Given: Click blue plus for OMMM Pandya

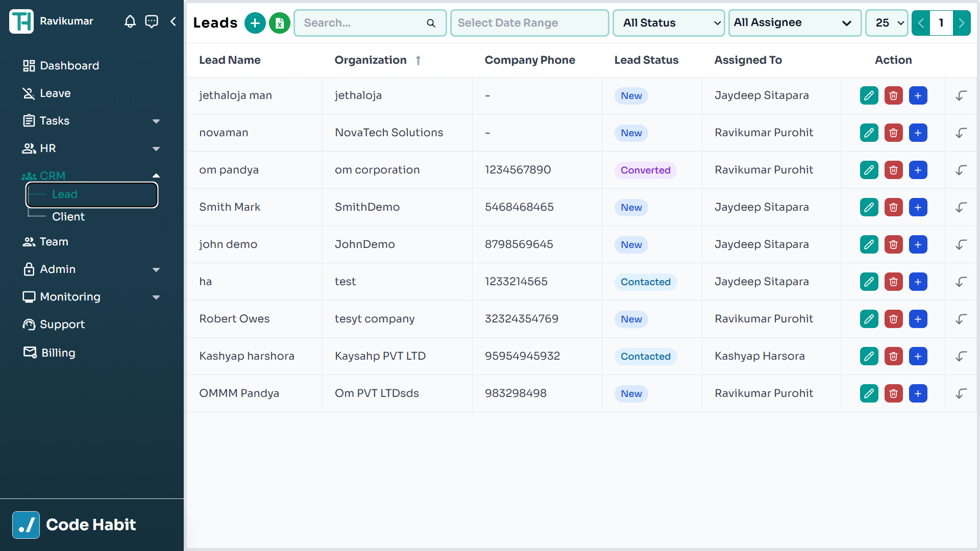Looking at the screenshot, I should coord(918,393).
